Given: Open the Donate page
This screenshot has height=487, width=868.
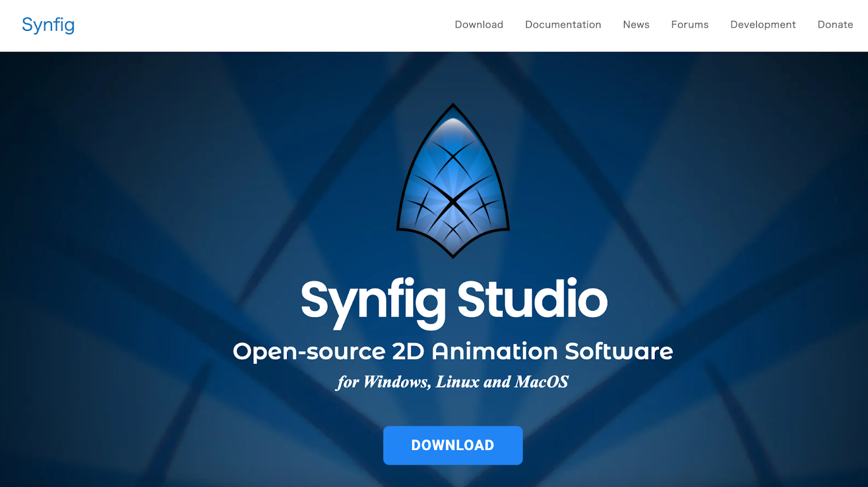Looking at the screenshot, I should point(835,25).
